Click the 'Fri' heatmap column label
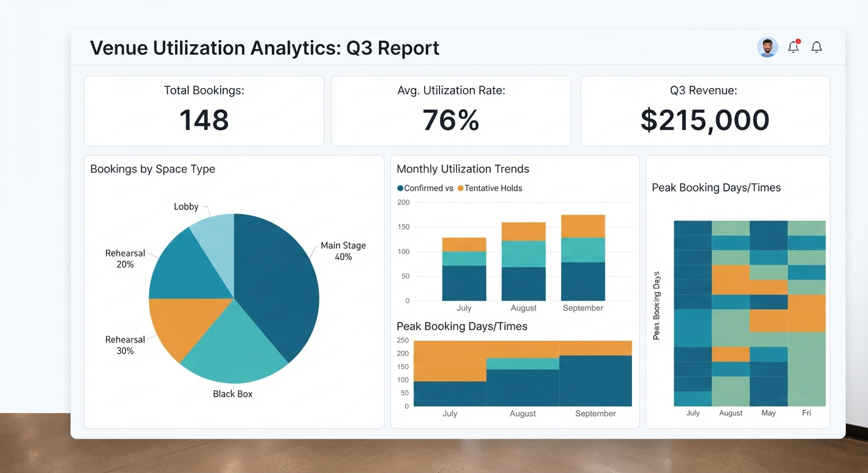The image size is (868, 473). point(806,413)
